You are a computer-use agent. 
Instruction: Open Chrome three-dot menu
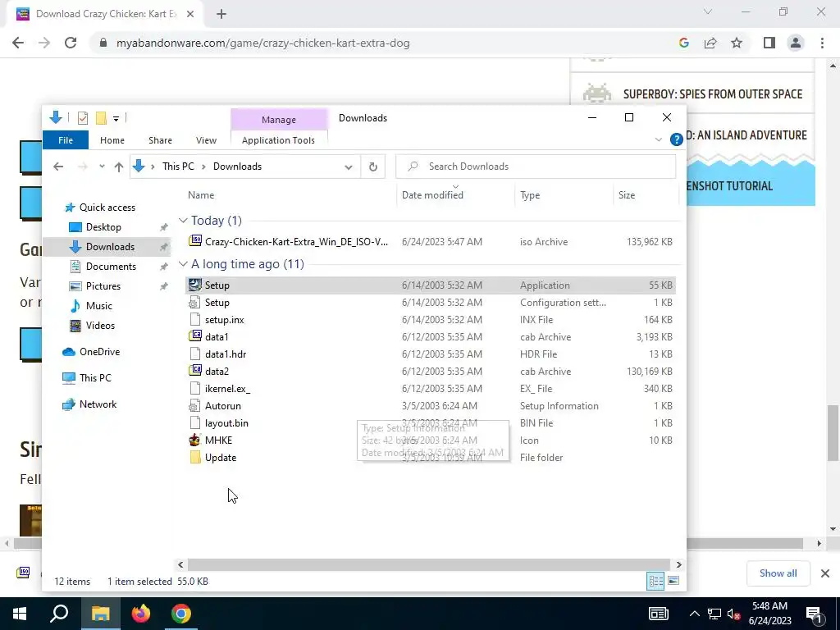(822, 43)
